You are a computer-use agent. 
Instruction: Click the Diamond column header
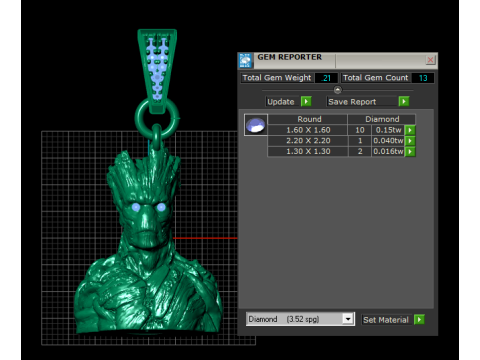382,119
